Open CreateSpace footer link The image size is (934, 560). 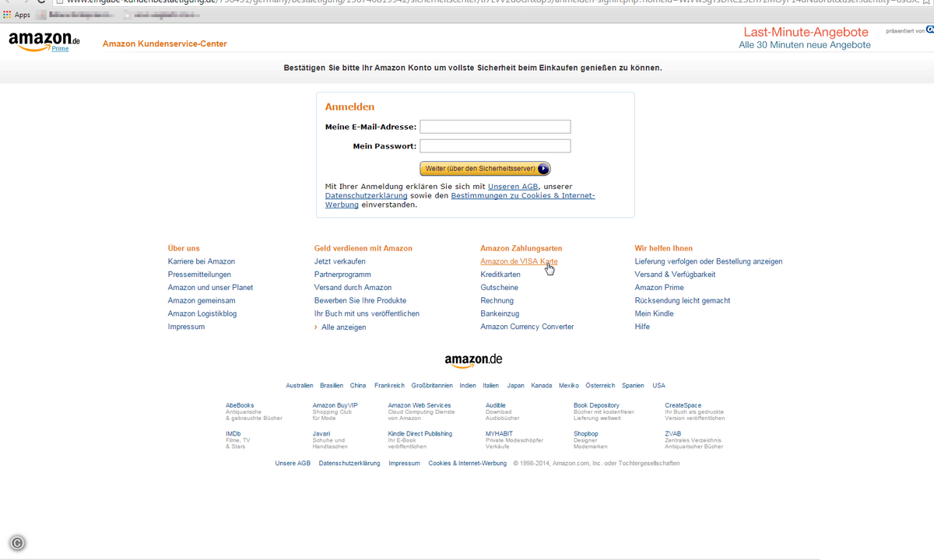click(683, 405)
